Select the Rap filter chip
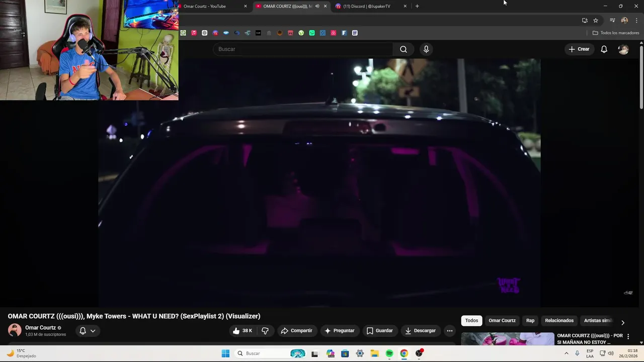644x362 pixels. click(x=530, y=321)
